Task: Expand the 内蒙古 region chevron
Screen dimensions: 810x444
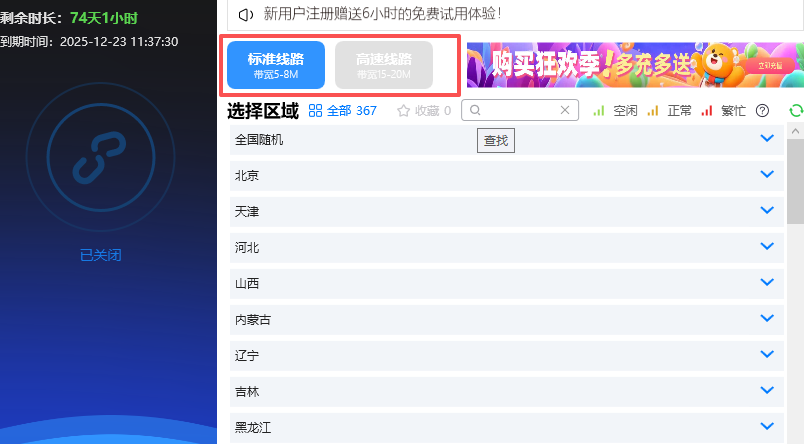Action: pyautogui.click(x=767, y=318)
